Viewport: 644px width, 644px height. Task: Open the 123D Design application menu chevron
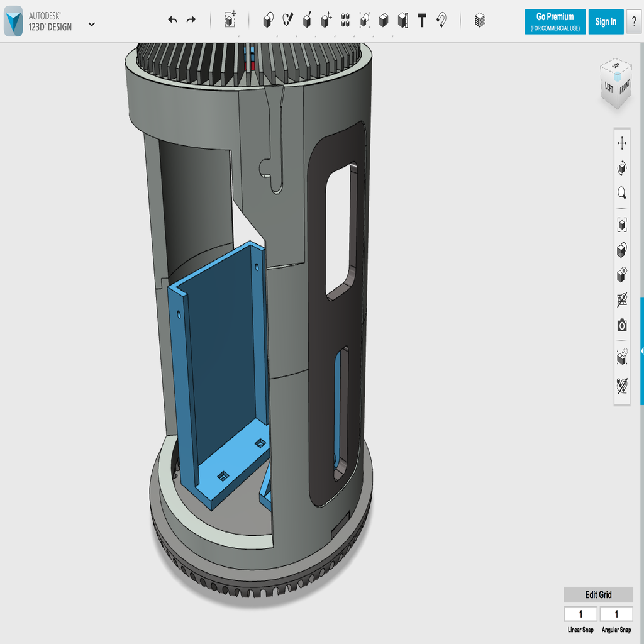pyautogui.click(x=92, y=25)
